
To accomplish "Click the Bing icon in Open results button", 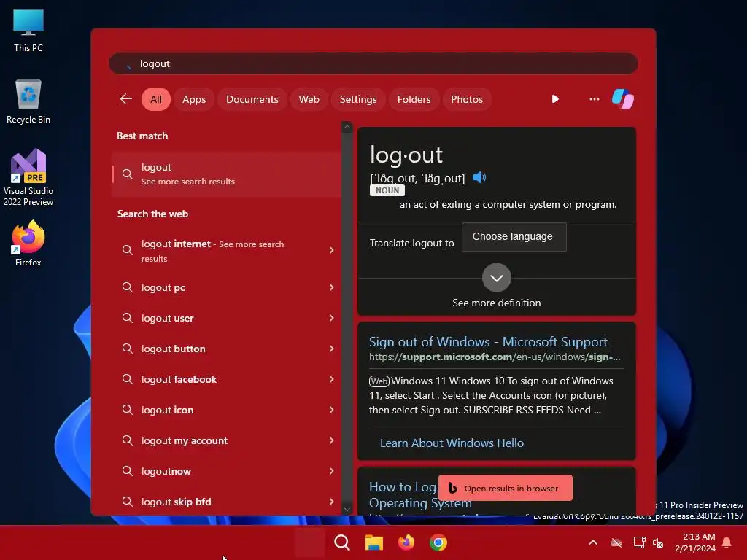I will [452, 488].
